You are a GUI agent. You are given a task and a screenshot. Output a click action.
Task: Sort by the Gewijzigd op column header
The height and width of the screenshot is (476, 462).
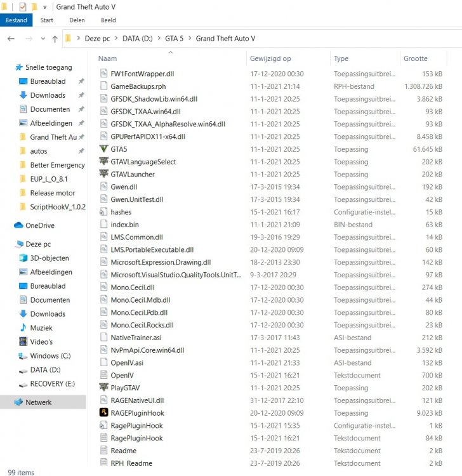[x=270, y=58]
